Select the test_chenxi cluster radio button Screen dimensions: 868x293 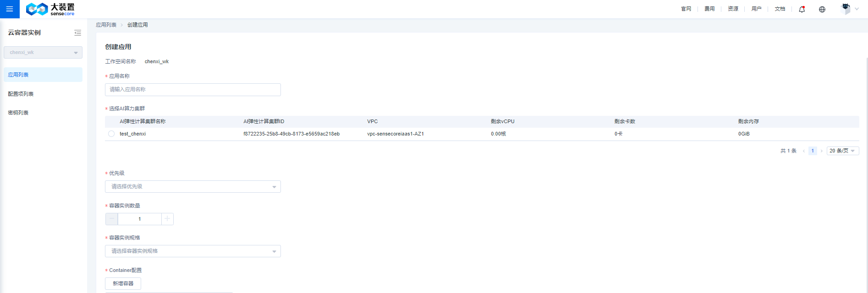(x=111, y=134)
